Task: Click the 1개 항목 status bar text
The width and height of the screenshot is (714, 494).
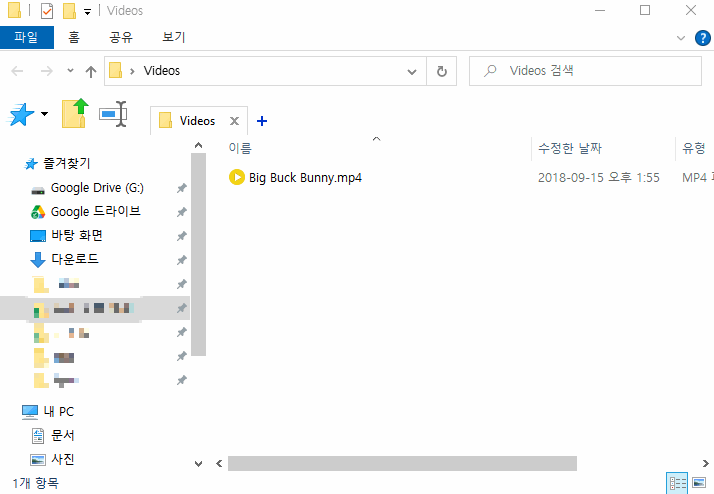Action: (36, 483)
